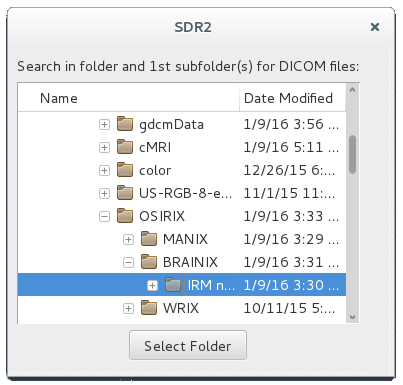Click the scrollbar down arrow
The height and width of the screenshot is (385, 403).
352,317
